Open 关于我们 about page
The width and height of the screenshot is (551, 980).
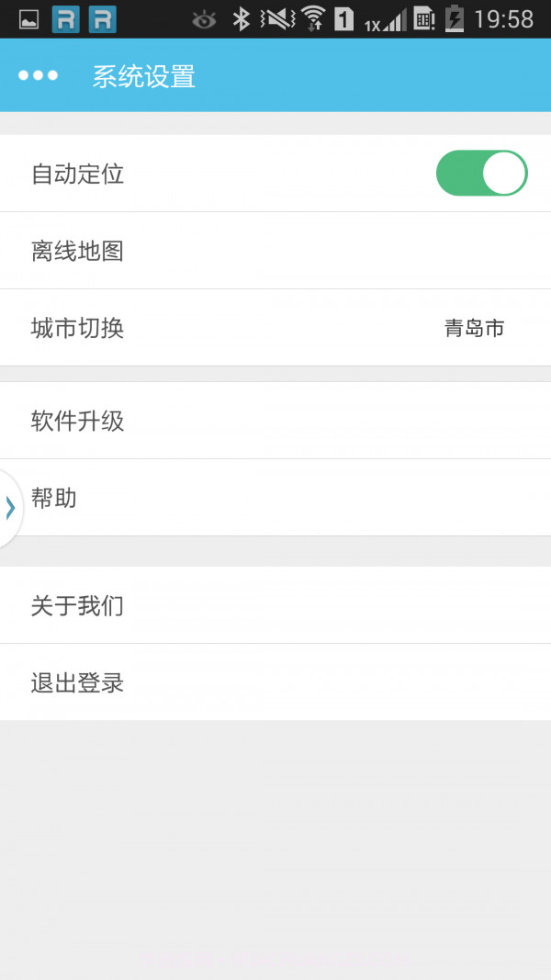[275, 605]
